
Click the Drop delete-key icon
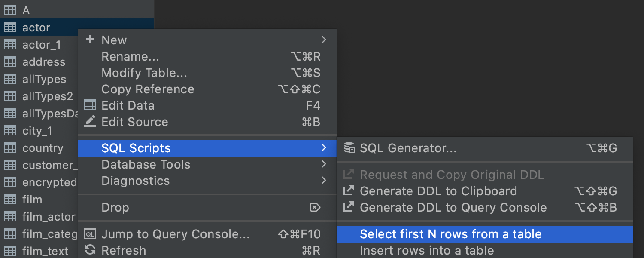(315, 208)
